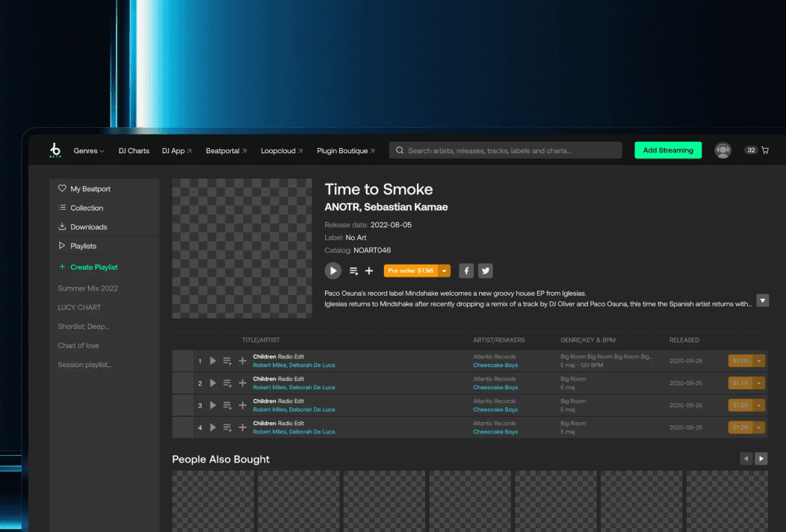Open the LUCY CHART playlist

click(79, 307)
